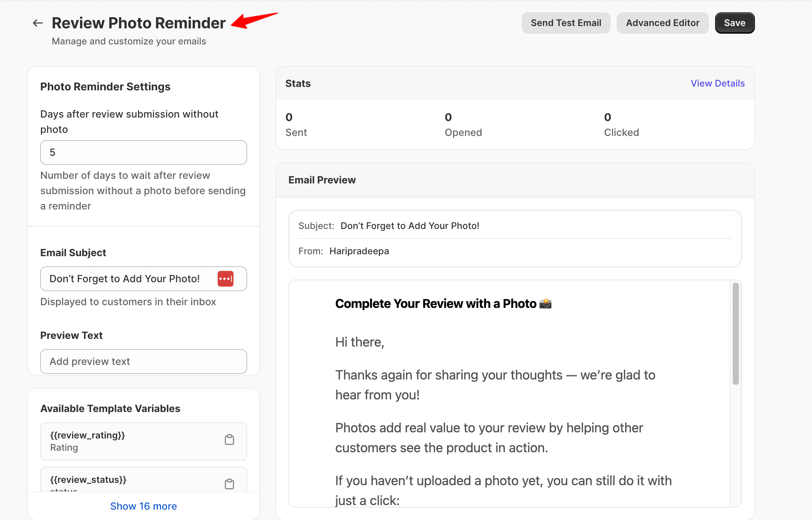Click the Sent count stat

296,124
